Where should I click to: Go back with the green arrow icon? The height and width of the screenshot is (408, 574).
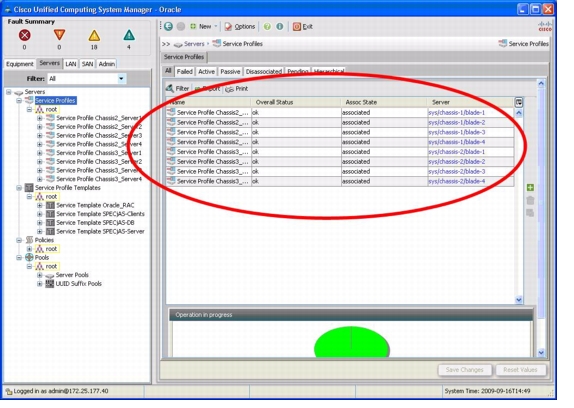point(168,26)
